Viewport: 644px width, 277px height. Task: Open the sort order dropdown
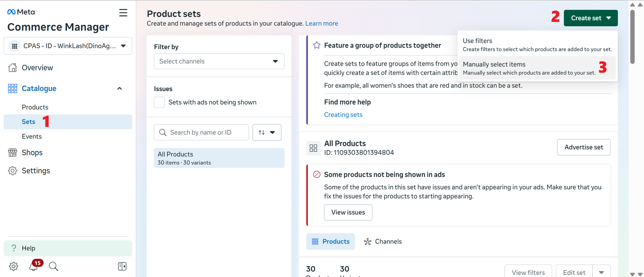tap(266, 132)
